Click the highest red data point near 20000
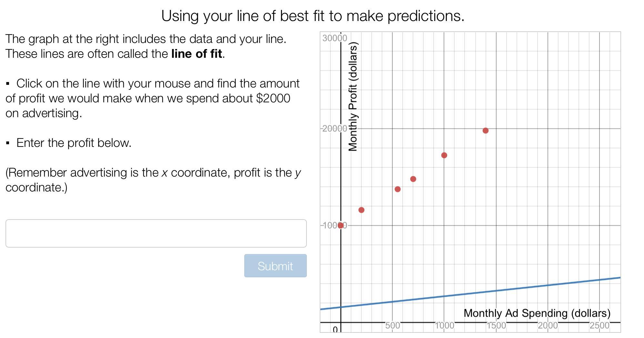Screen dimensions: 644x338 [x=485, y=130]
